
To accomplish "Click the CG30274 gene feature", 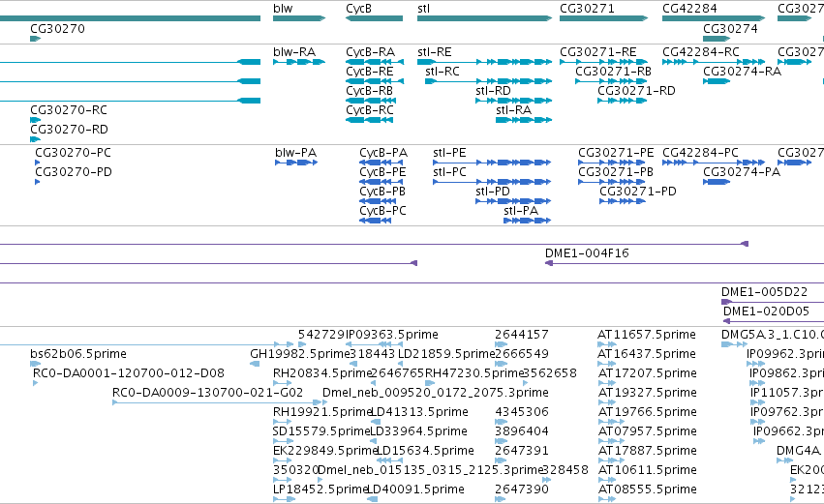I will click(717, 39).
